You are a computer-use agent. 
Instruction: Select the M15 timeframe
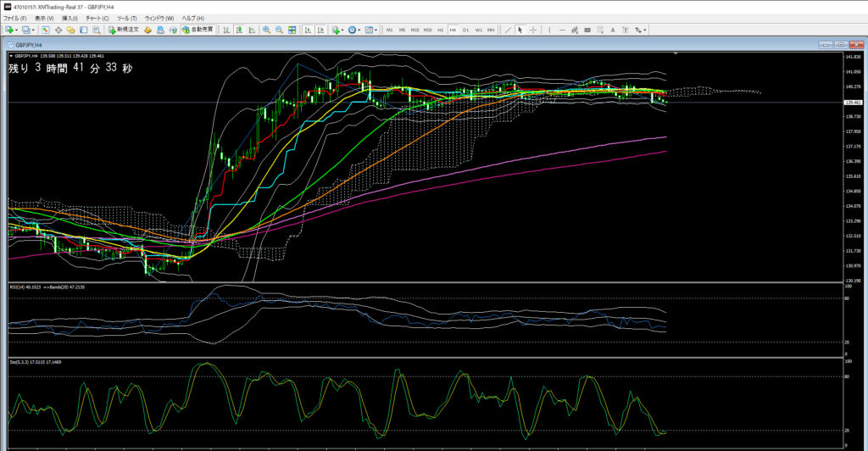pyautogui.click(x=415, y=30)
